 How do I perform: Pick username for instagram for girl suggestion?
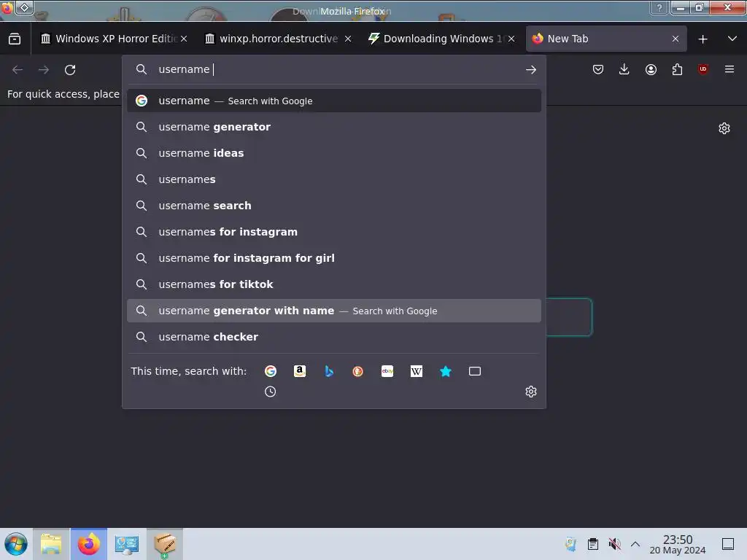[334, 258]
